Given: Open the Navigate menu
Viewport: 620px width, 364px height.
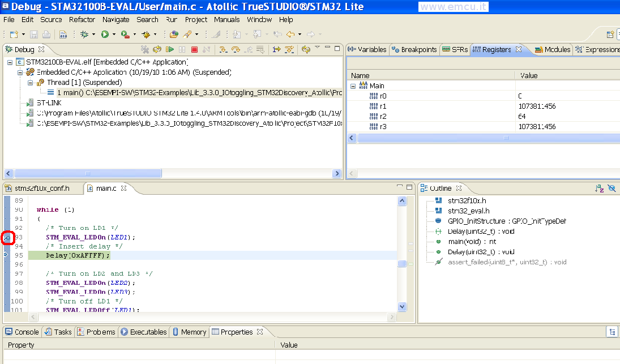Looking at the screenshot, I should [116, 19].
